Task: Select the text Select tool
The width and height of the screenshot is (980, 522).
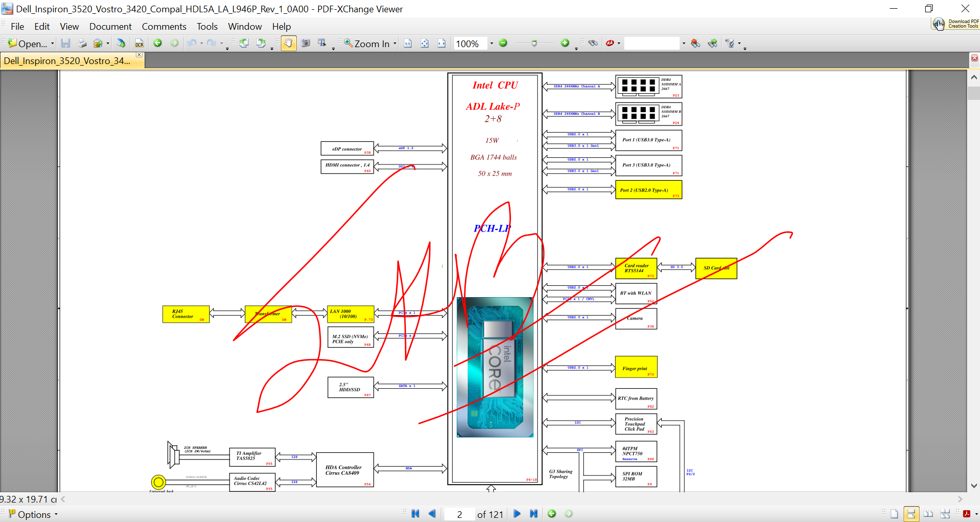Action: coord(322,44)
